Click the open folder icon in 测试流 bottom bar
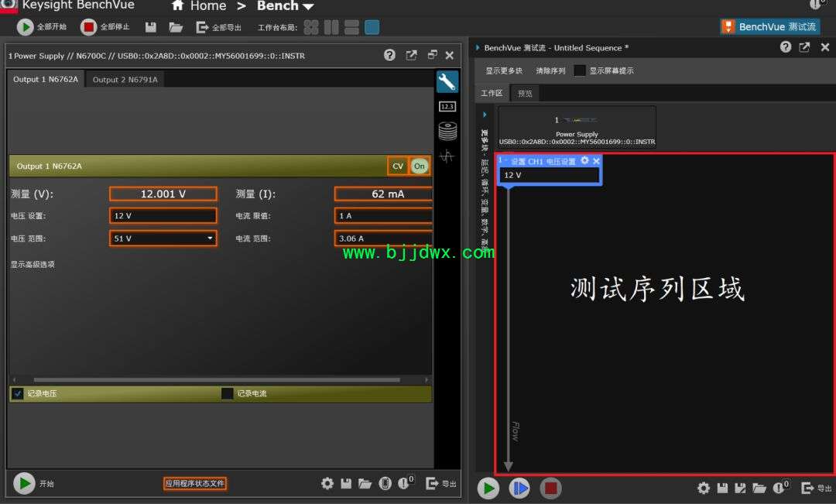Screen dimensions: 836x504 [759, 488]
